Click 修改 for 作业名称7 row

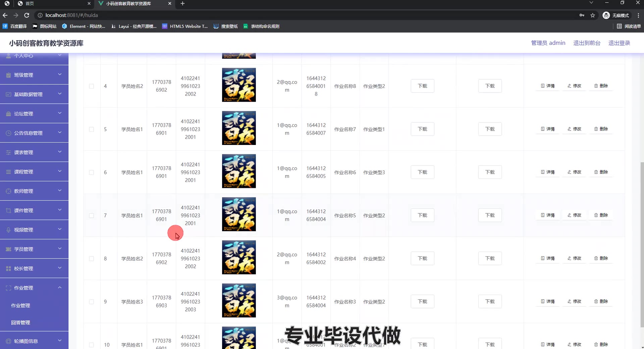(x=574, y=129)
